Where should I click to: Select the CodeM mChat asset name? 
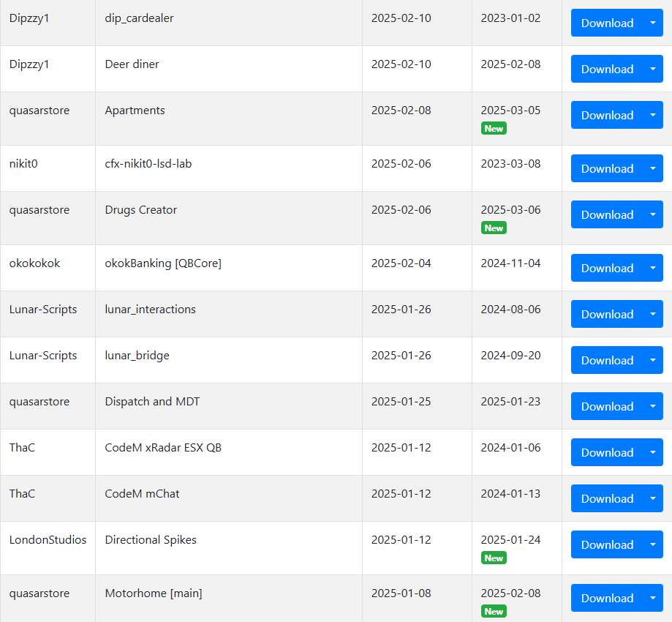143,494
